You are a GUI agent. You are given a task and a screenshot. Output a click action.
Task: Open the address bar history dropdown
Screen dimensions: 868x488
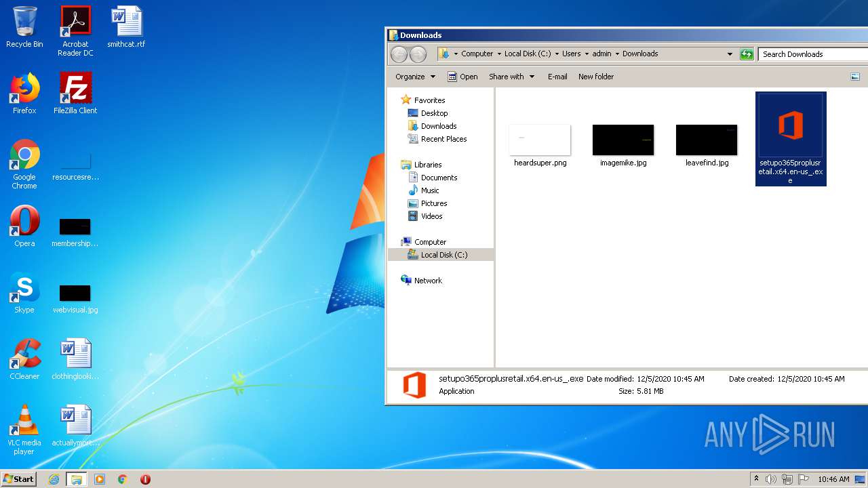point(730,54)
